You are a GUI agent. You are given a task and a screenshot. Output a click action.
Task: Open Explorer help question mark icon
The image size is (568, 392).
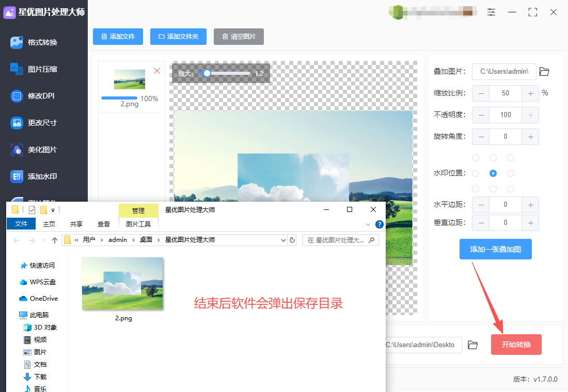(380, 224)
